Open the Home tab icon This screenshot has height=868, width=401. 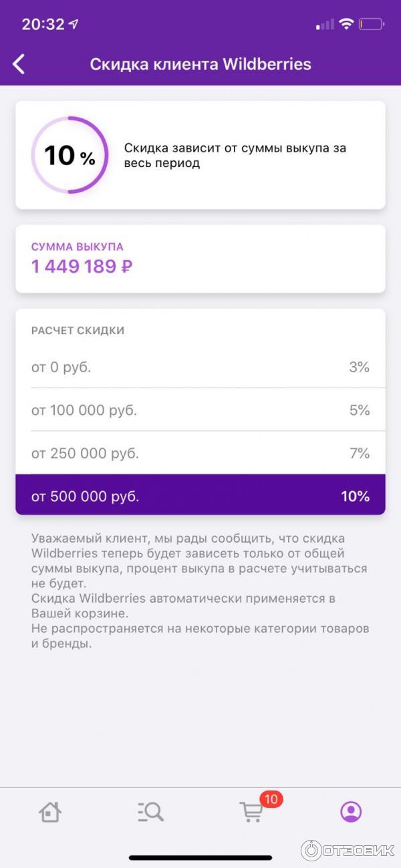(50, 812)
